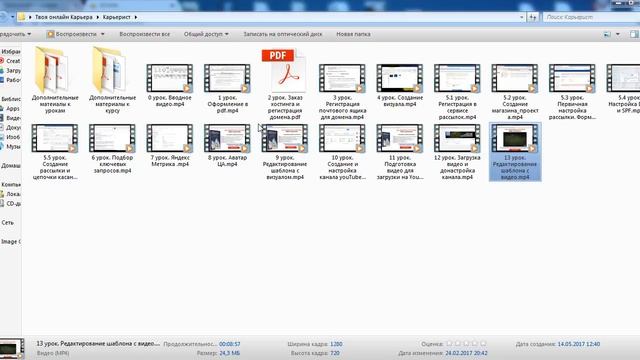Select 11 урок. Подготовка видео для загрузки

[400, 152]
